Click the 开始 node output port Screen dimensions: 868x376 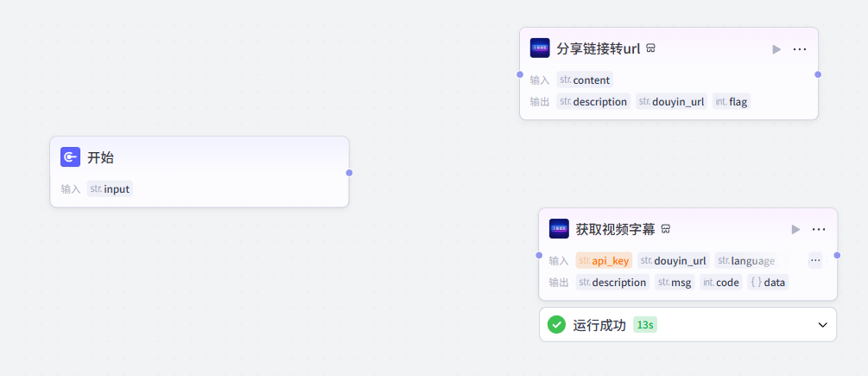(x=349, y=173)
